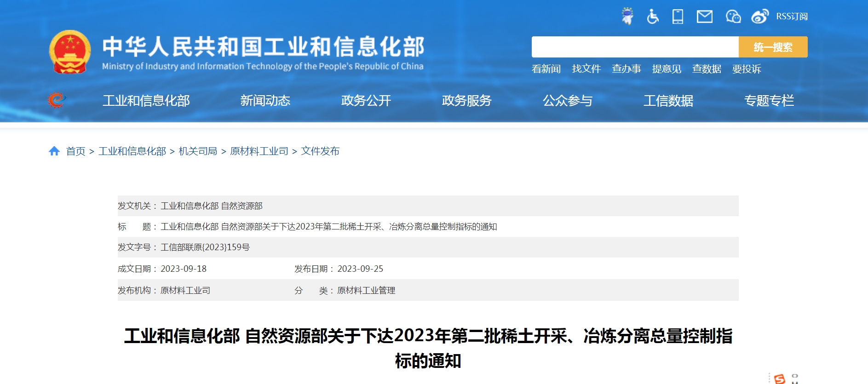Open the 公众参与 nav menu
This screenshot has height=384, width=868.
point(568,100)
